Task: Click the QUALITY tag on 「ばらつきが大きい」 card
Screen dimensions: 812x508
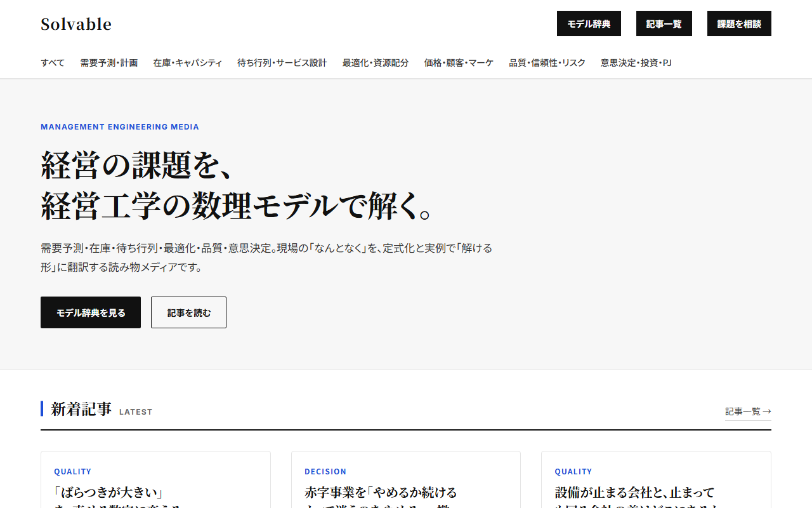Action: (73, 472)
